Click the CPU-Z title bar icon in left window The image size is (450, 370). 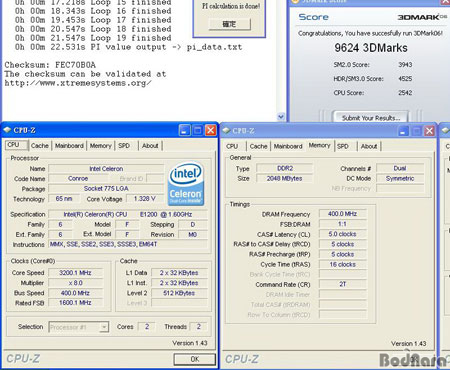(x=7, y=130)
